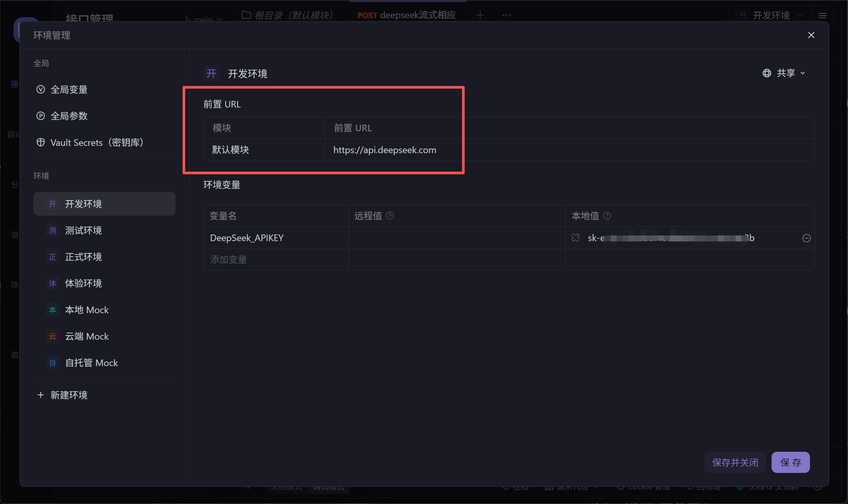Click the 保存 button
The width and height of the screenshot is (848, 504).
[x=790, y=462]
